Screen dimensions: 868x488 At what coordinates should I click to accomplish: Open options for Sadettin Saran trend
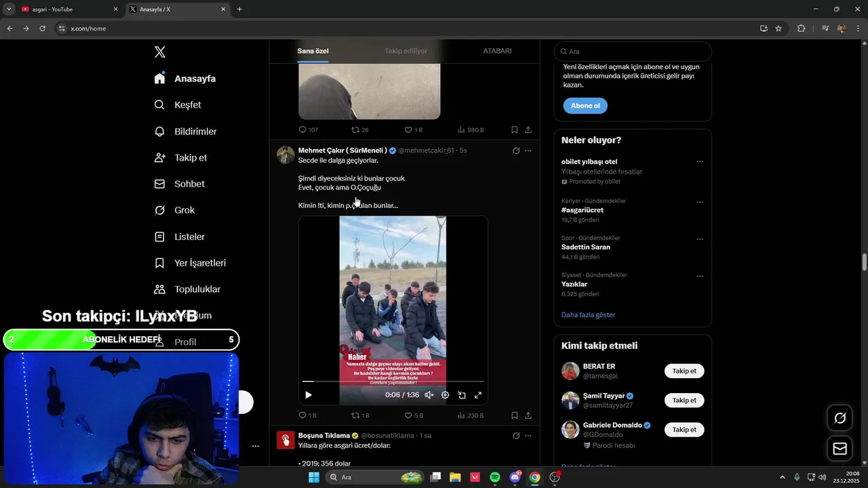(x=700, y=239)
